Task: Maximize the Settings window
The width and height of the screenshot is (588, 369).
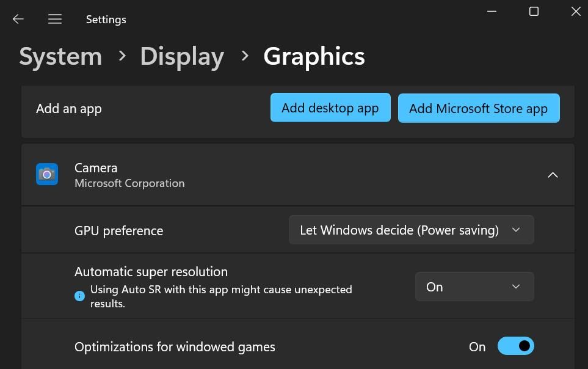Action: pos(534,12)
